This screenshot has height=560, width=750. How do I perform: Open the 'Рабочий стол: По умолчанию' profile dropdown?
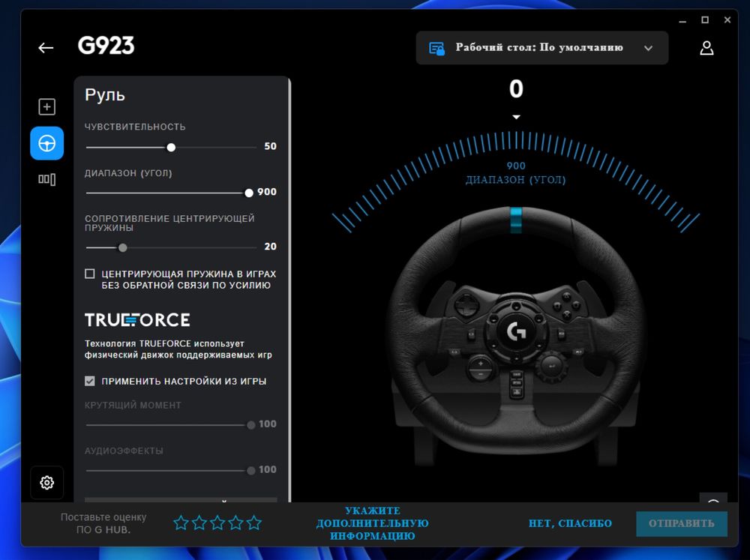(x=542, y=48)
